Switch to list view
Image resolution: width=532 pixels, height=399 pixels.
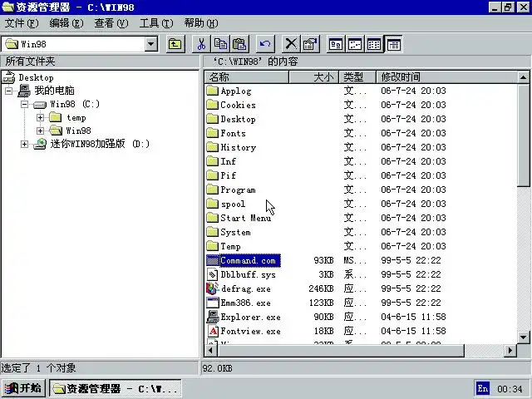[374, 44]
